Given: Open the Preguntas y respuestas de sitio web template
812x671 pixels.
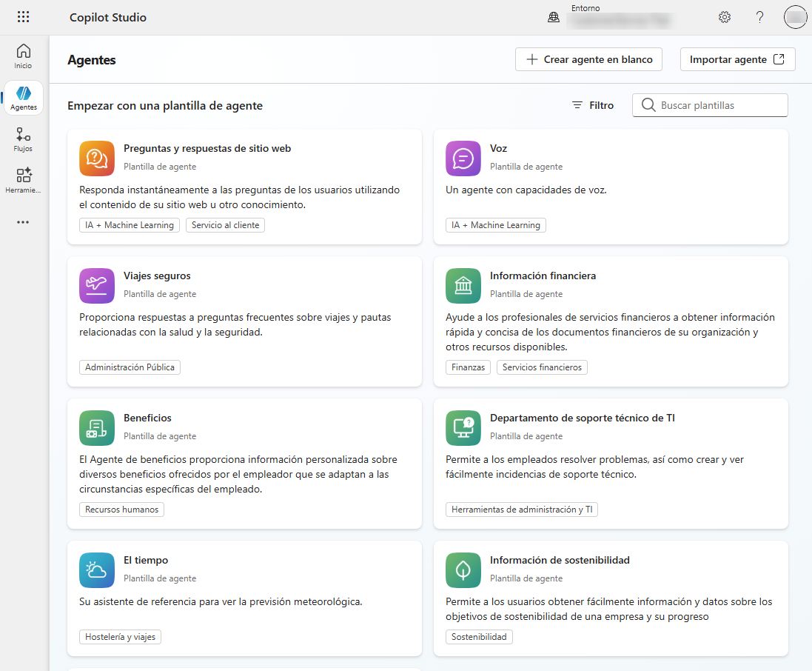Looking at the screenshot, I should [207, 148].
